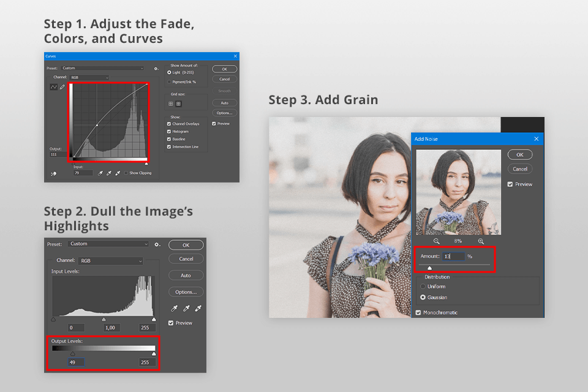Choose the detailed grid size icon

(178, 104)
